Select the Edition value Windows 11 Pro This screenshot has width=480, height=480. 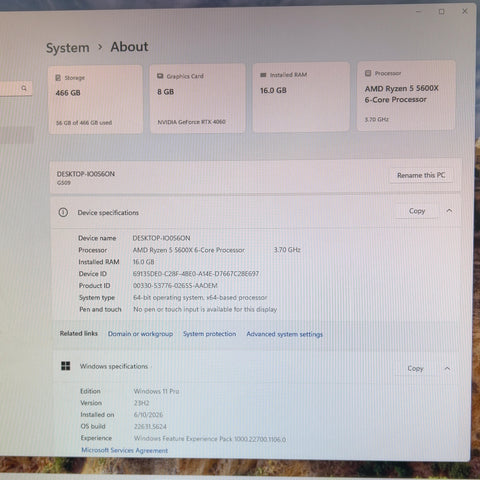click(156, 391)
